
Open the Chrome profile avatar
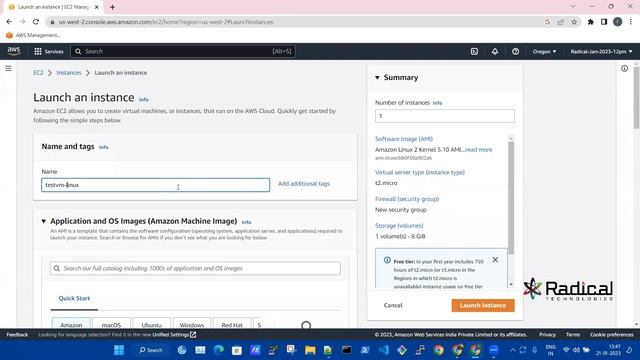pyautogui.click(x=618, y=22)
